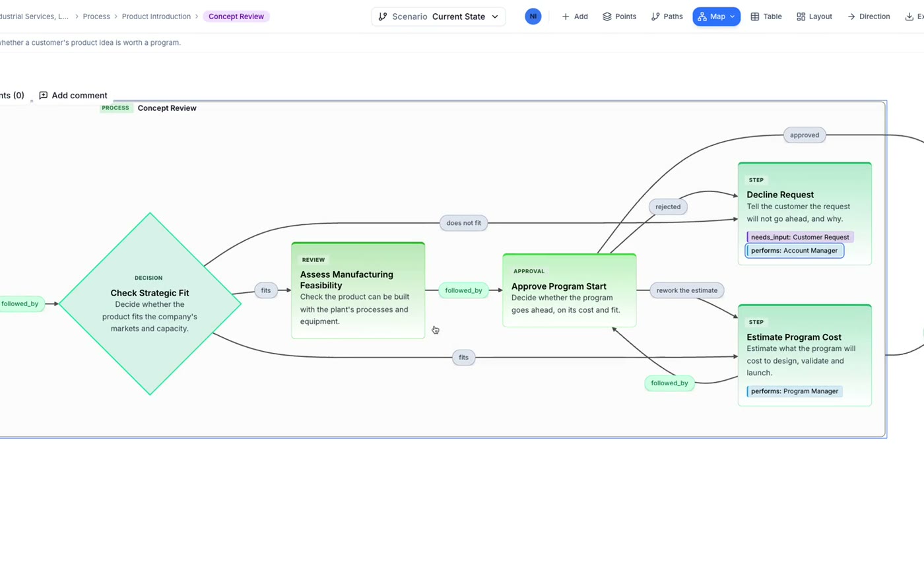Viewport: 924px width, 578px height.
Task: Click the scenario branch icon
Action: [x=383, y=16]
